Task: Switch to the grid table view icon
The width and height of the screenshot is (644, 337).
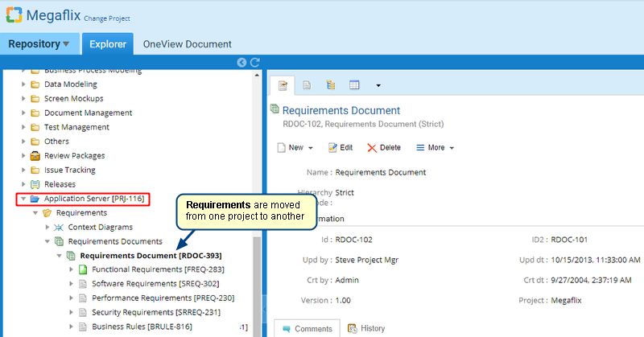Action: coord(354,84)
